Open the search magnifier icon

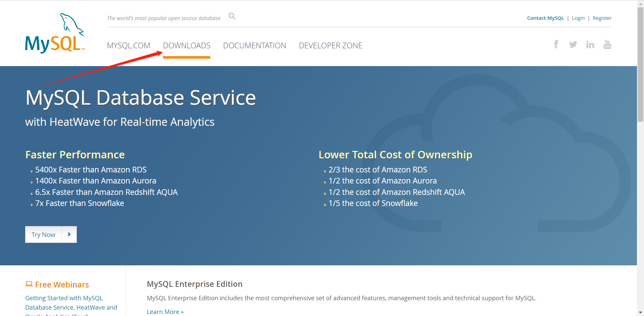(x=232, y=16)
